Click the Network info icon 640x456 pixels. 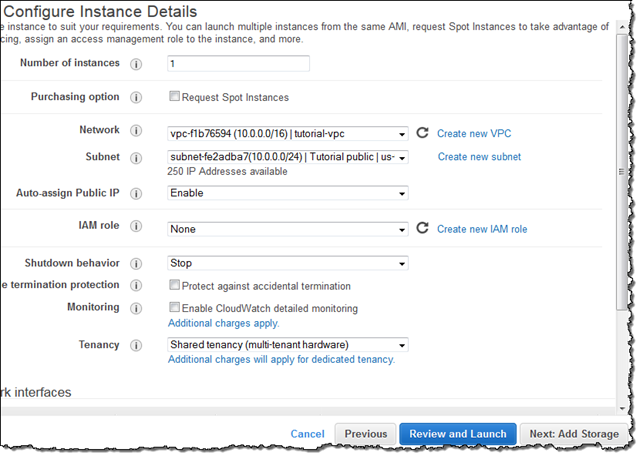(x=136, y=131)
